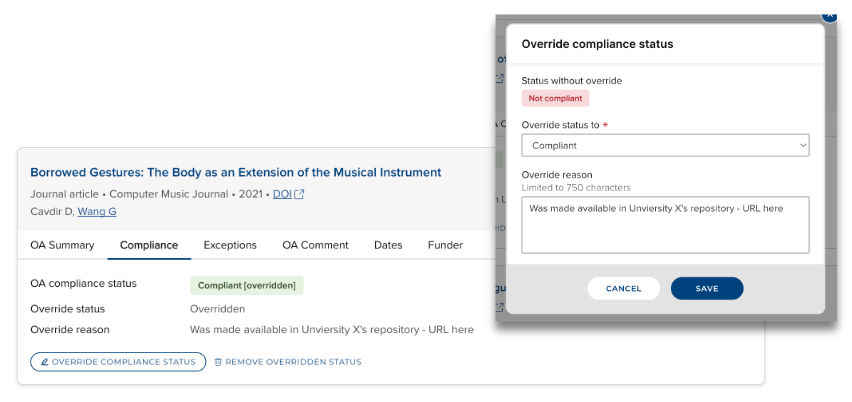Cancel the override compliance dialog

pyautogui.click(x=623, y=288)
